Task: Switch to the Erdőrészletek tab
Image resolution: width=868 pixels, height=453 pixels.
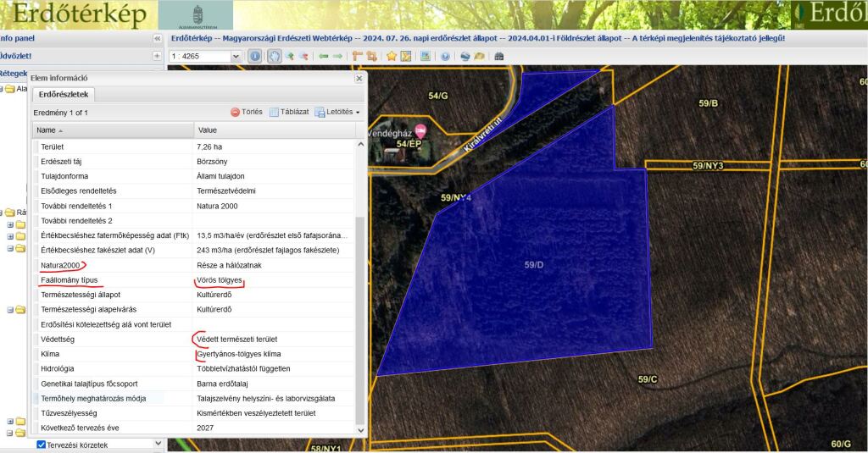Action: (x=65, y=95)
